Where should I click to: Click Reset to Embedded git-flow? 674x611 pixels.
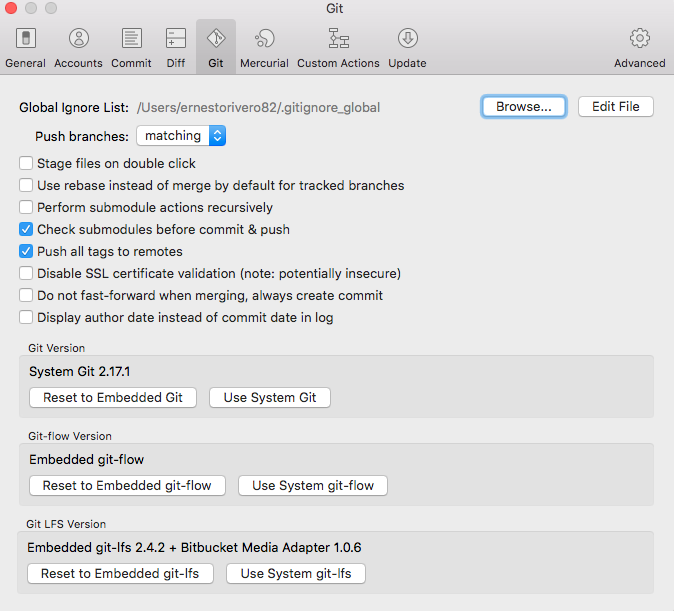[x=127, y=485]
